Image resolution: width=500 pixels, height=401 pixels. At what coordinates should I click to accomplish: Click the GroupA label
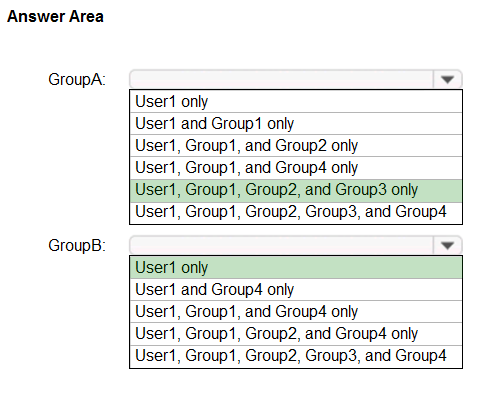[77, 80]
